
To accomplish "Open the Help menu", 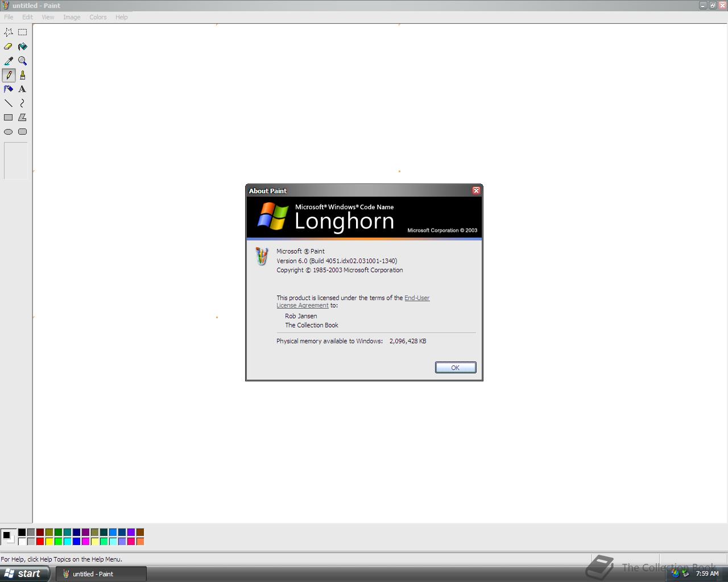I will click(122, 17).
